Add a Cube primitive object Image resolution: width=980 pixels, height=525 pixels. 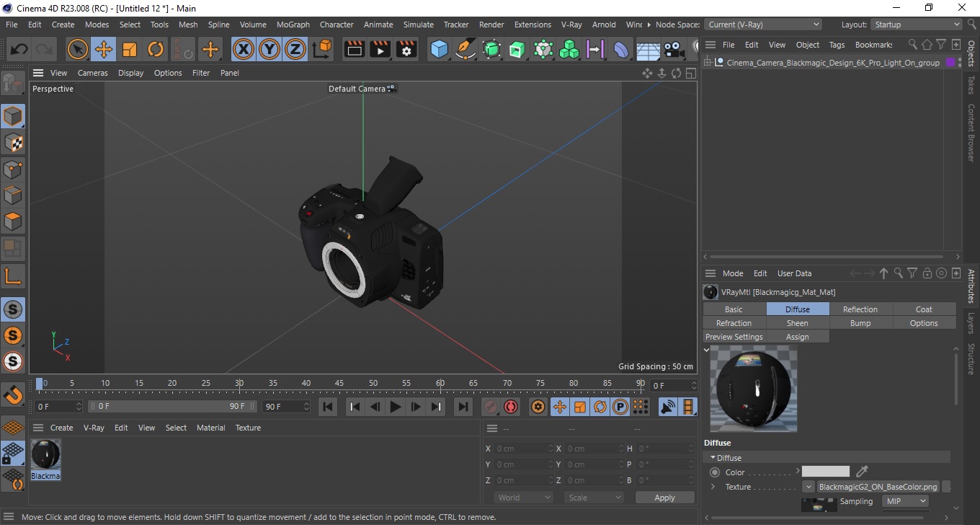coord(440,50)
